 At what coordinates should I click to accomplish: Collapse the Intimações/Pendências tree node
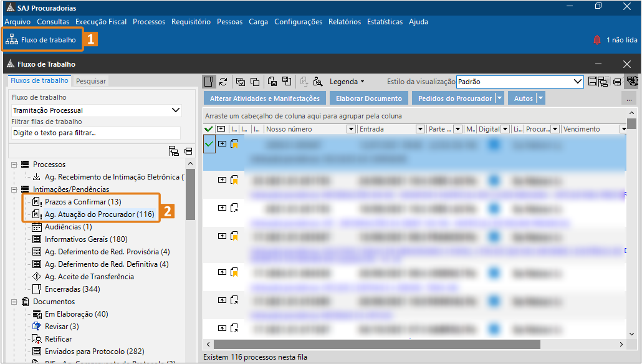coord(13,189)
